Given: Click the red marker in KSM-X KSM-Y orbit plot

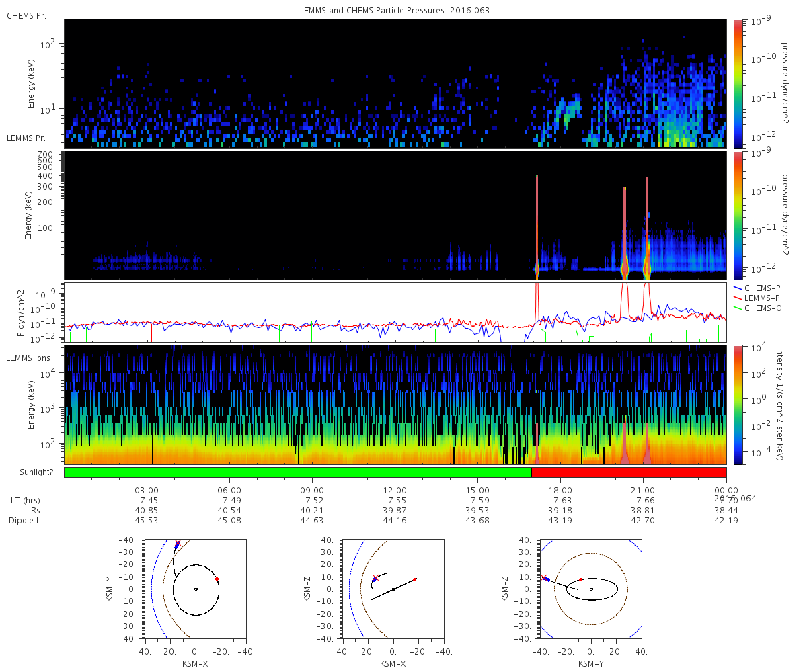Looking at the screenshot, I should click(x=217, y=579).
